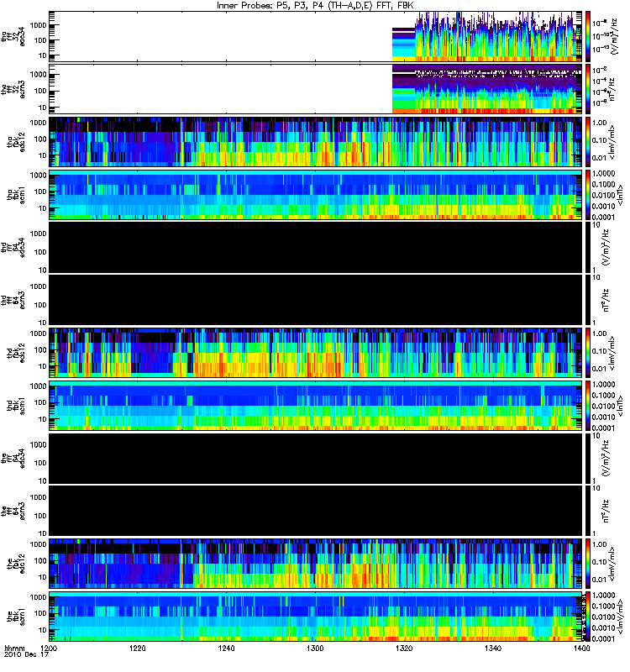Click the '1400' time axis label
630x672 pixels.
click(x=581, y=648)
